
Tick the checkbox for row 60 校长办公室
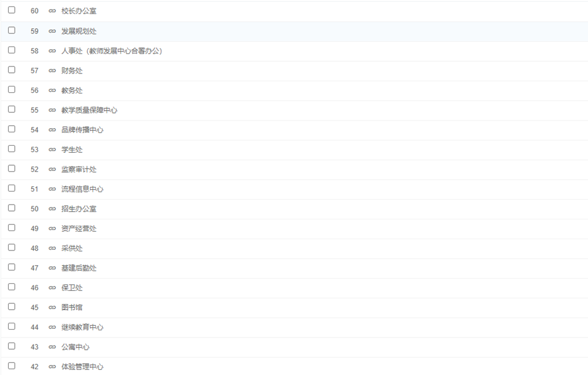[12, 10]
